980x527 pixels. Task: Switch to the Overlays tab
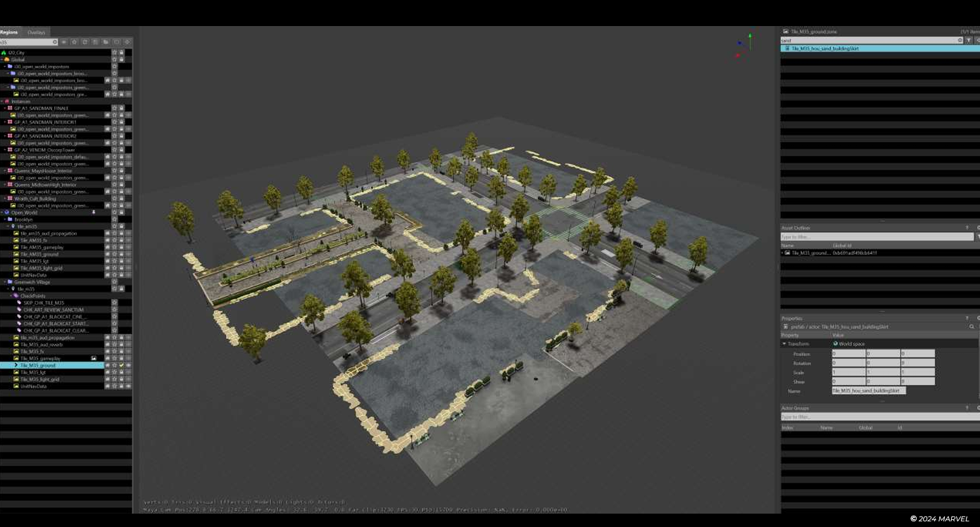[36, 32]
